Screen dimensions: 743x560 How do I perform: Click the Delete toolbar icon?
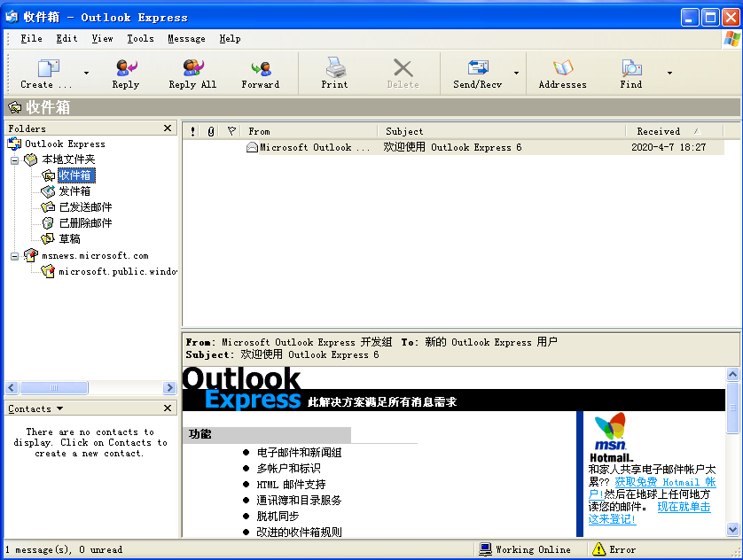(403, 67)
